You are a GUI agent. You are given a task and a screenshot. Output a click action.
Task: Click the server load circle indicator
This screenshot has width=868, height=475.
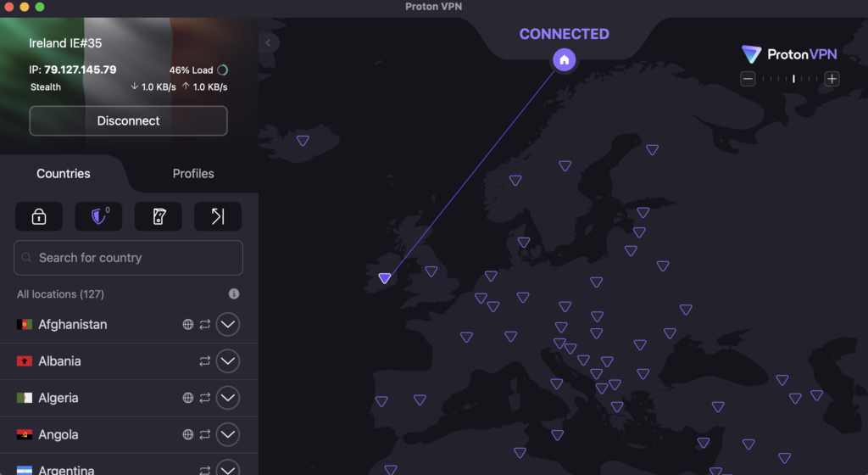coord(223,70)
